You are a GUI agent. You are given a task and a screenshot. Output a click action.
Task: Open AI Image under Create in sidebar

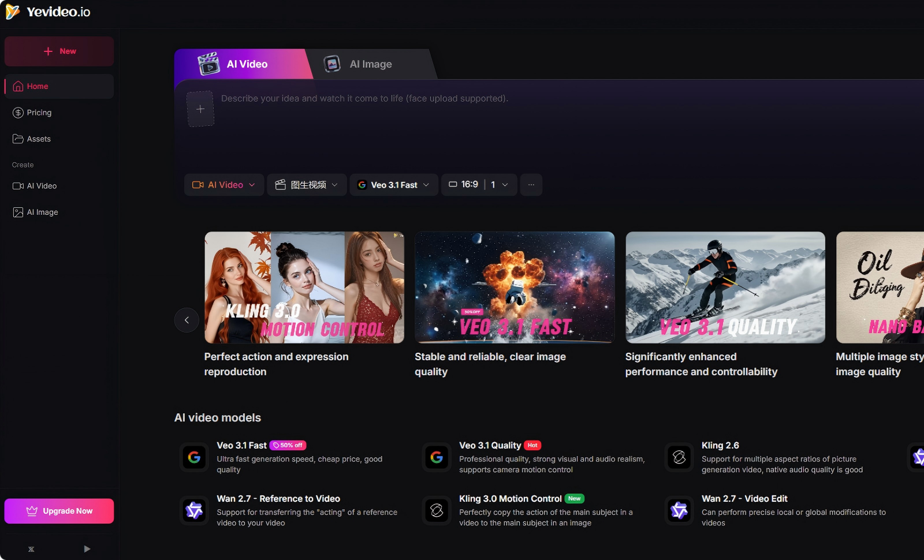point(59,212)
